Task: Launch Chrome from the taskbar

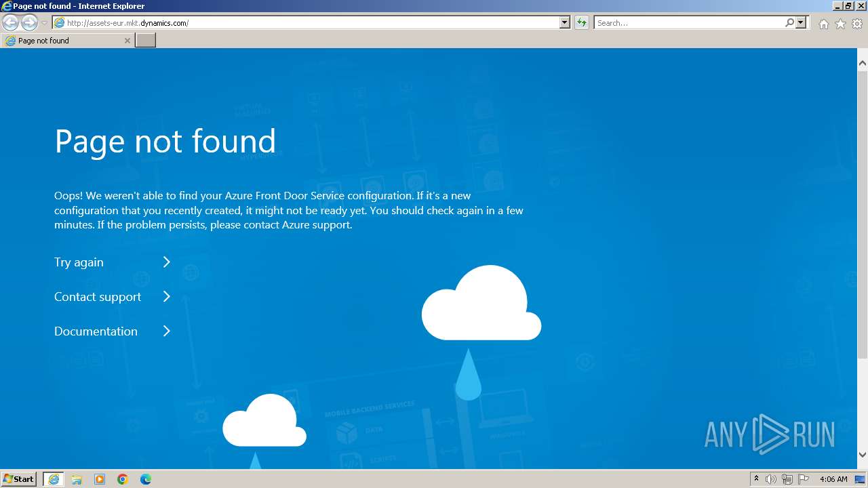Action: pyautogui.click(x=123, y=479)
